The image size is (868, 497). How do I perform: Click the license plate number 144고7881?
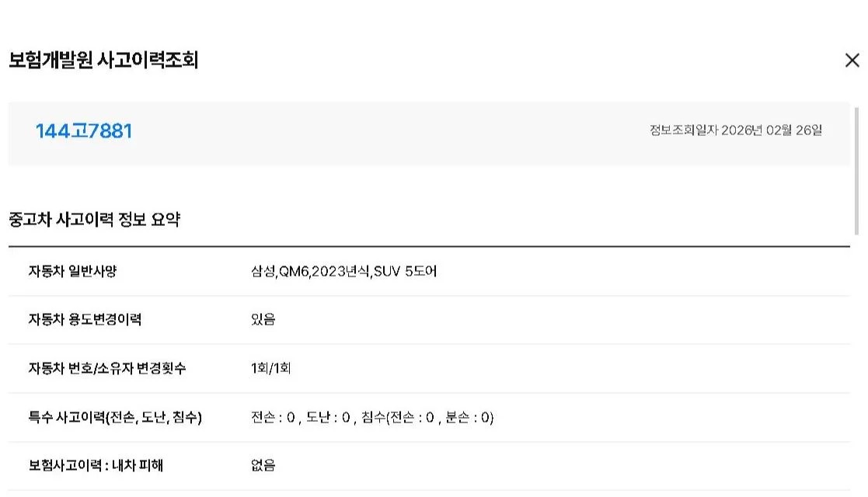[x=84, y=131]
